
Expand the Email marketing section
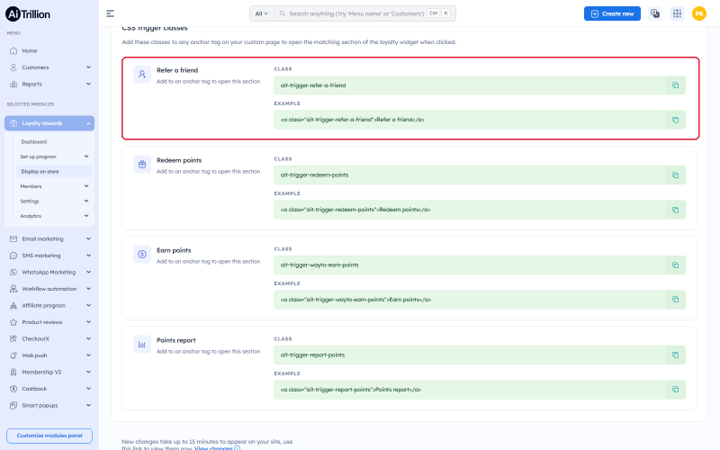50,239
